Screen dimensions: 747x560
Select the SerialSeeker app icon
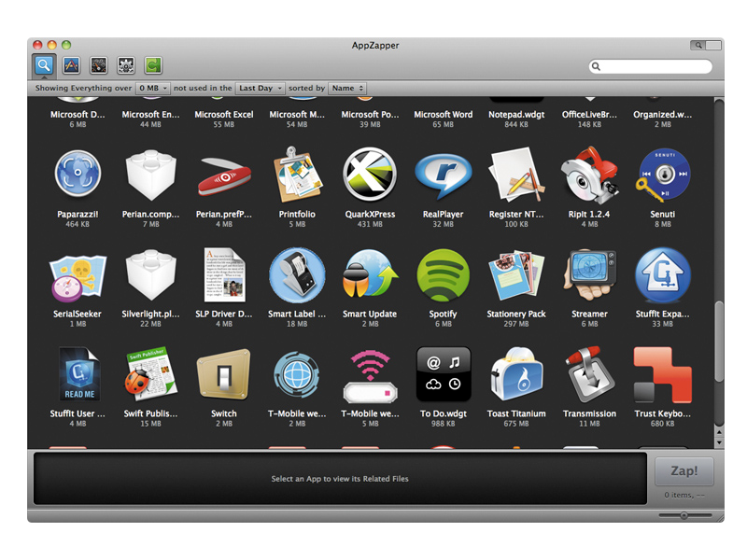tap(78, 277)
